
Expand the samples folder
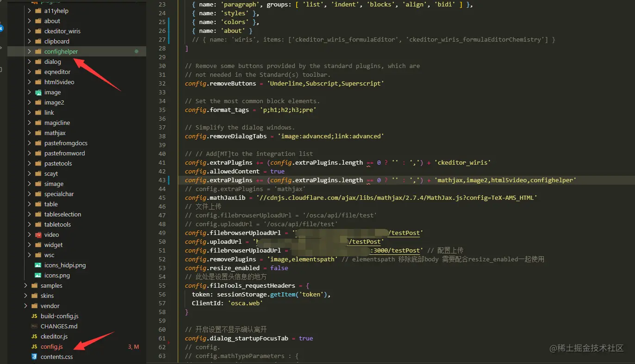26,285
